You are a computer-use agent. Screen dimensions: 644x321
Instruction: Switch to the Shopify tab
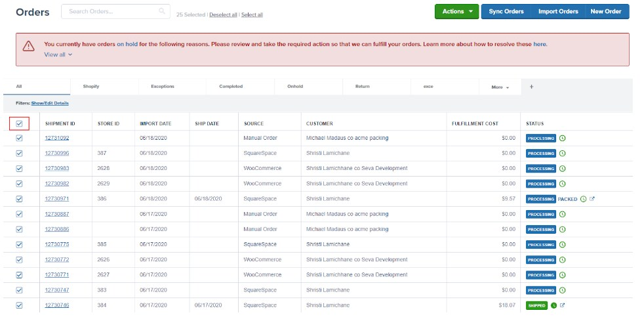click(105, 87)
